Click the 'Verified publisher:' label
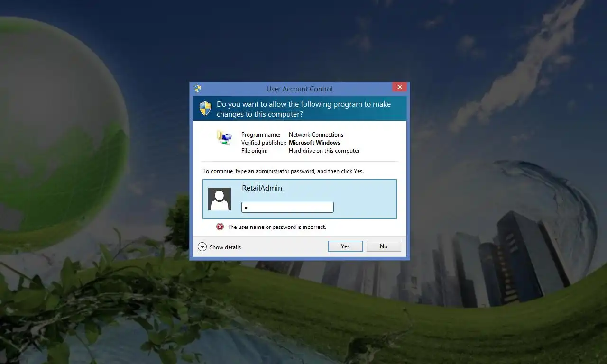607x364 pixels. point(264,143)
